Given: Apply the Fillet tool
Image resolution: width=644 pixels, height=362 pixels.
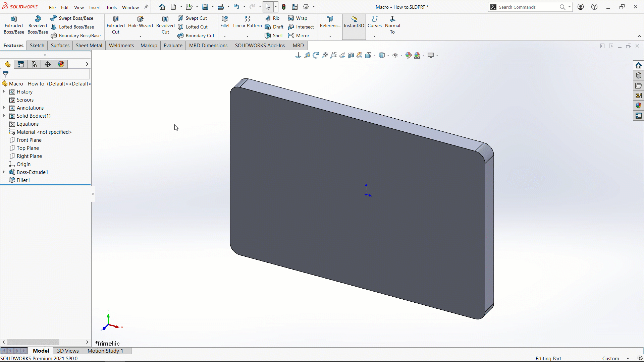Looking at the screenshot, I should coord(225,22).
